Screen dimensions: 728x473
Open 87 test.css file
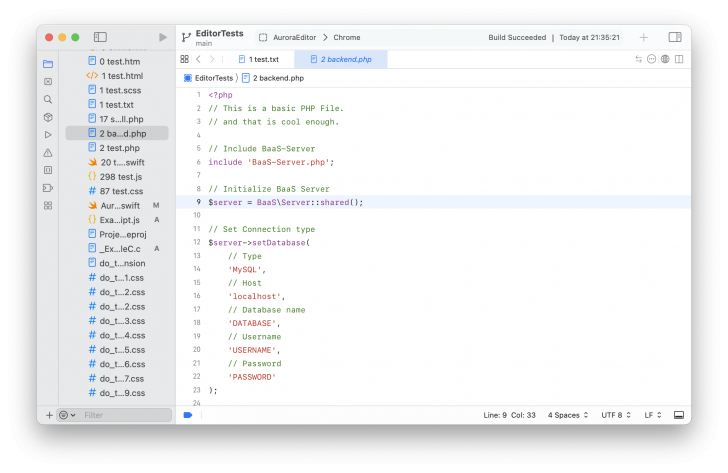point(117,191)
